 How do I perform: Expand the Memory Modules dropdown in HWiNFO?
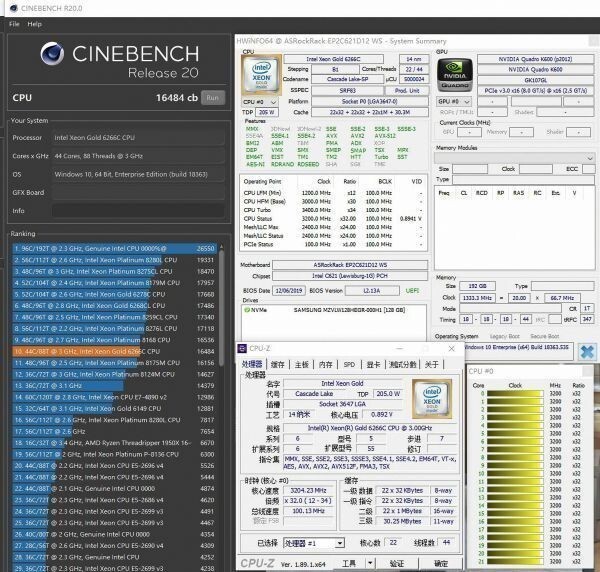514,158
